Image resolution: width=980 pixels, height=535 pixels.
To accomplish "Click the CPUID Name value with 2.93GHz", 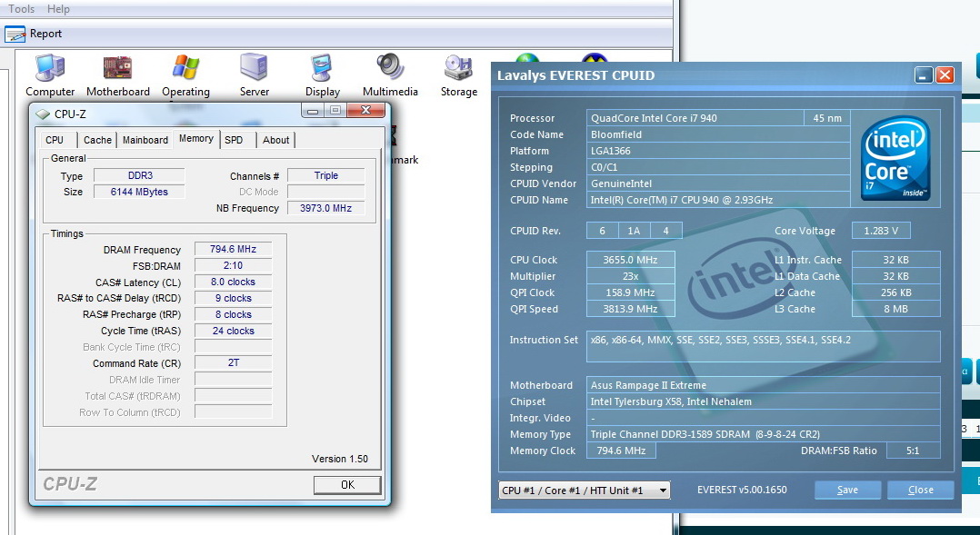I will point(718,200).
